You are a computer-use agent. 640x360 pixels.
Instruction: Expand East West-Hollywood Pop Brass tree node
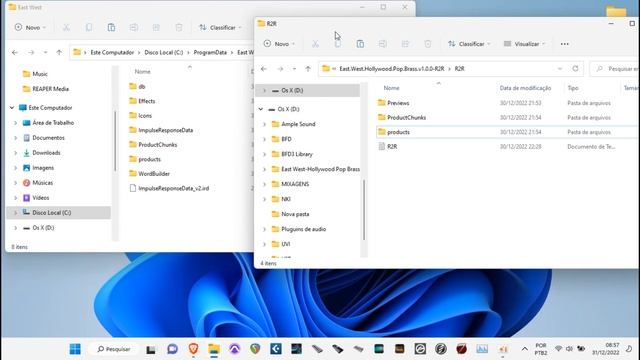264,169
